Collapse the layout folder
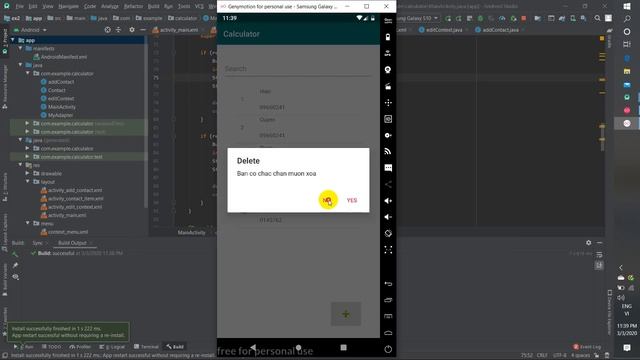Viewport: 640px width, 360px height. pyautogui.click(x=28, y=182)
